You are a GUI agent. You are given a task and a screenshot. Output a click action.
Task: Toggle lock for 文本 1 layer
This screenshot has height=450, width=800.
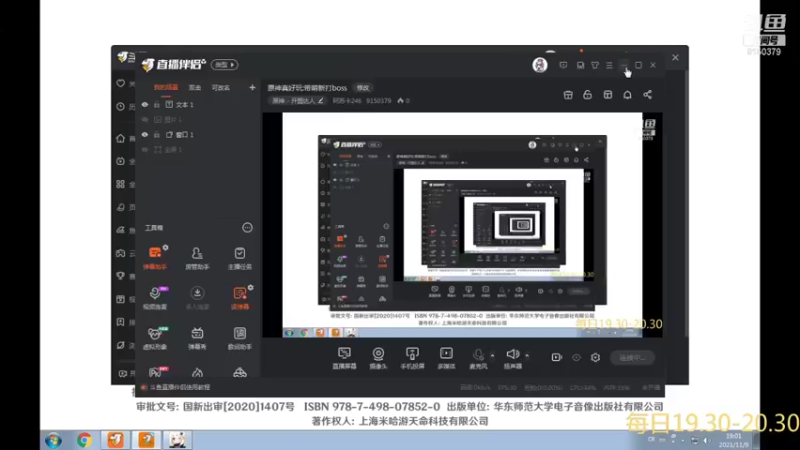point(157,105)
